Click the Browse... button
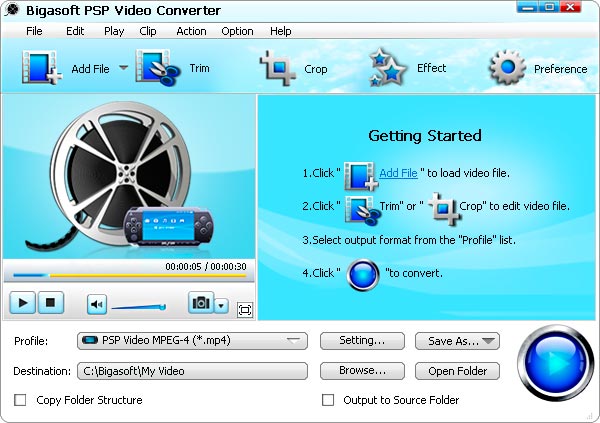The image size is (600, 423). 362,371
